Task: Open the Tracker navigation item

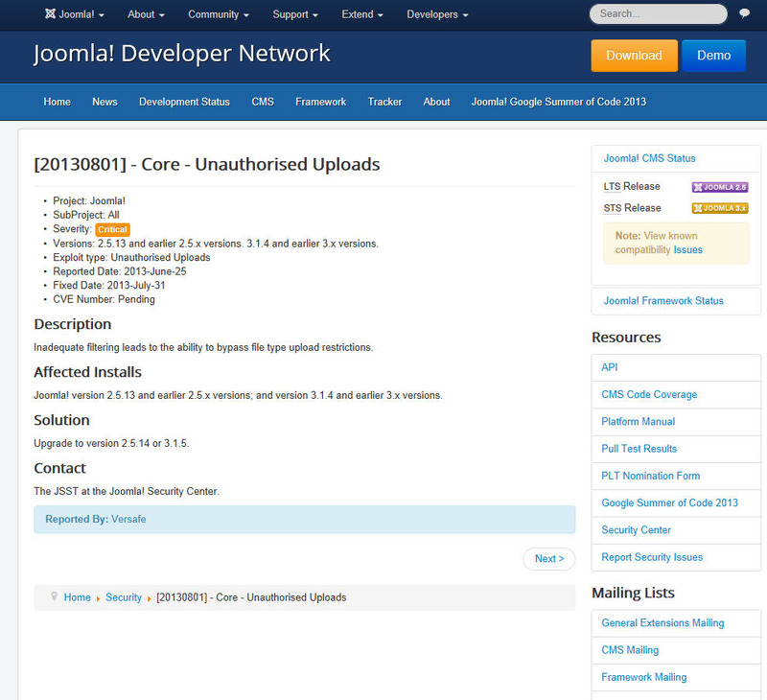Action: (x=384, y=102)
